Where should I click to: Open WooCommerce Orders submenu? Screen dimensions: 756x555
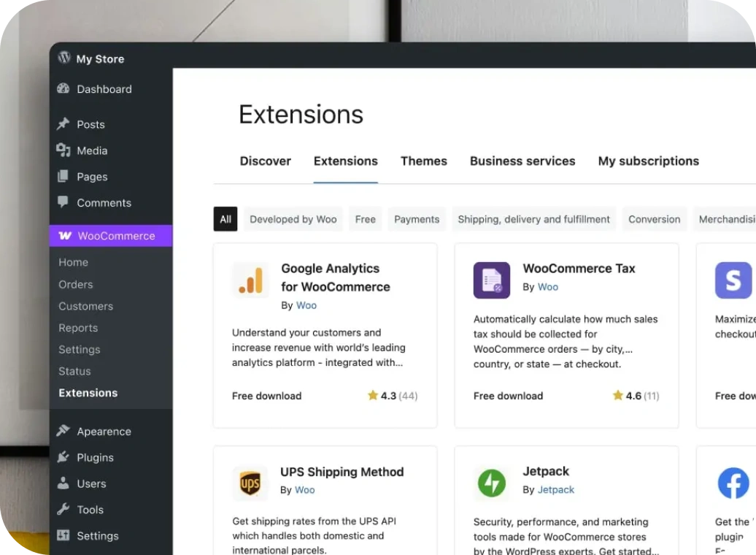(76, 284)
